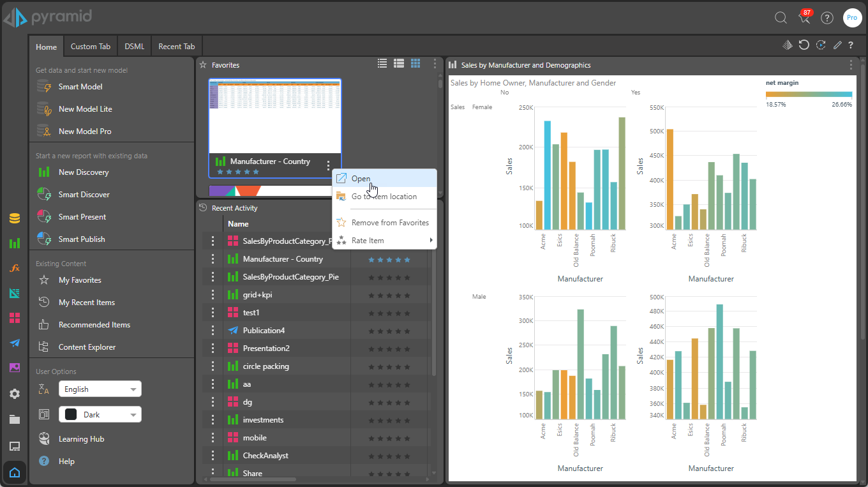The image size is (868, 487).
Task: Open the purple image Illustrate sidebar icon
Action: 15,368
